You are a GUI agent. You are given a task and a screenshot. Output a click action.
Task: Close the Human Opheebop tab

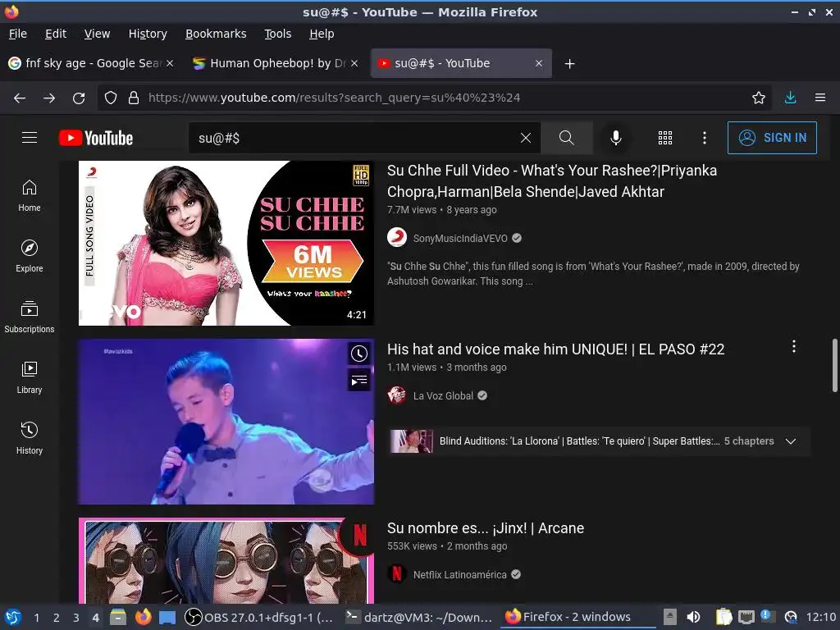pos(354,63)
